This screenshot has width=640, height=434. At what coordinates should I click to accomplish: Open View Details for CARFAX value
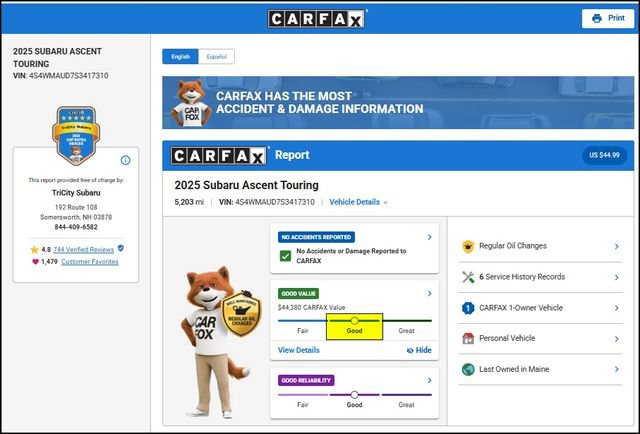299,350
